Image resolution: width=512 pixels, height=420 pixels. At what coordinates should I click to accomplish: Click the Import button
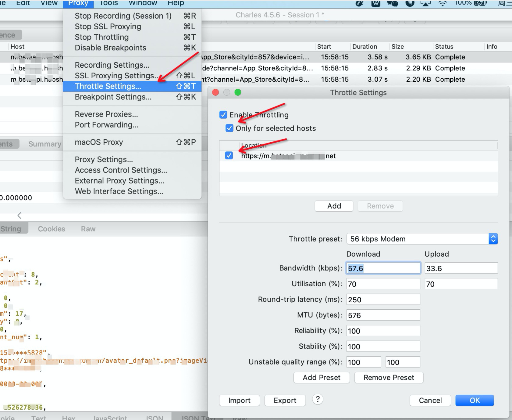click(x=240, y=400)
